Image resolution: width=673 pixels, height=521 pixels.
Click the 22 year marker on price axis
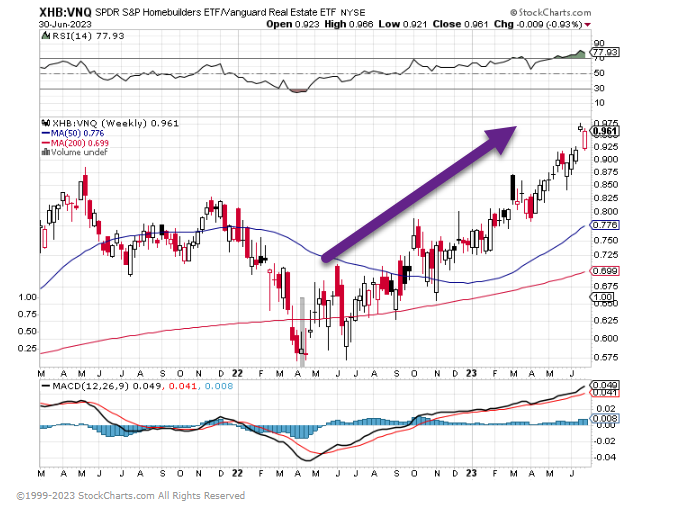[237, 373]
